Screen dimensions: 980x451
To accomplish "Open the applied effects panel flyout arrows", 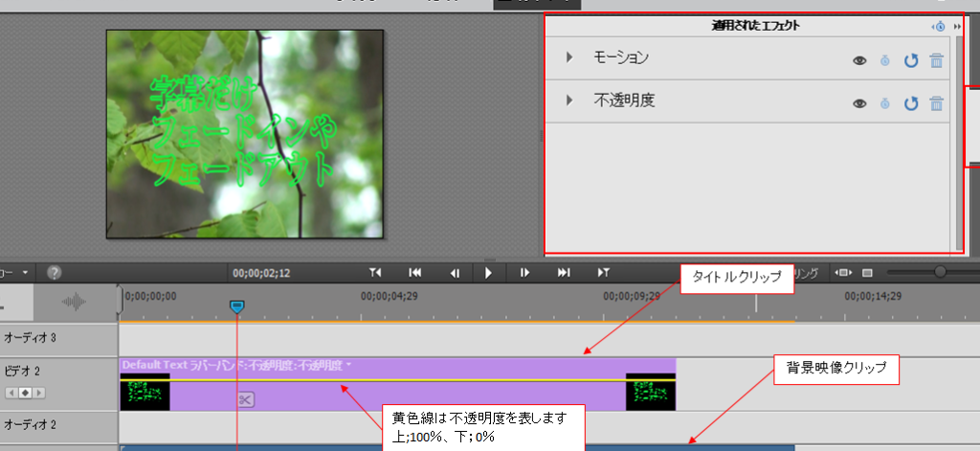I will coord(957,27).
